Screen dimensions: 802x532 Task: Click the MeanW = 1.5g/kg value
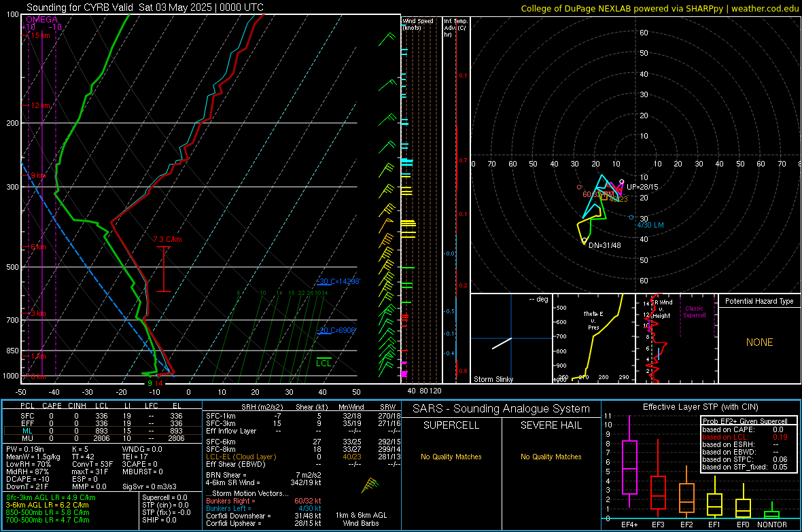[x=33, y=457]
